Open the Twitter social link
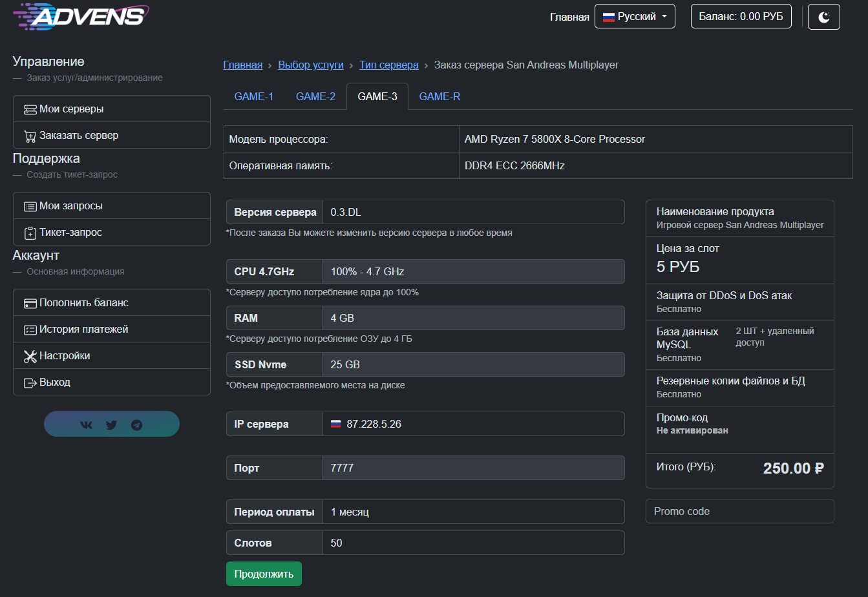Viewport: 868px width, 597px height. pyautogui.click(x=111, y=424)
